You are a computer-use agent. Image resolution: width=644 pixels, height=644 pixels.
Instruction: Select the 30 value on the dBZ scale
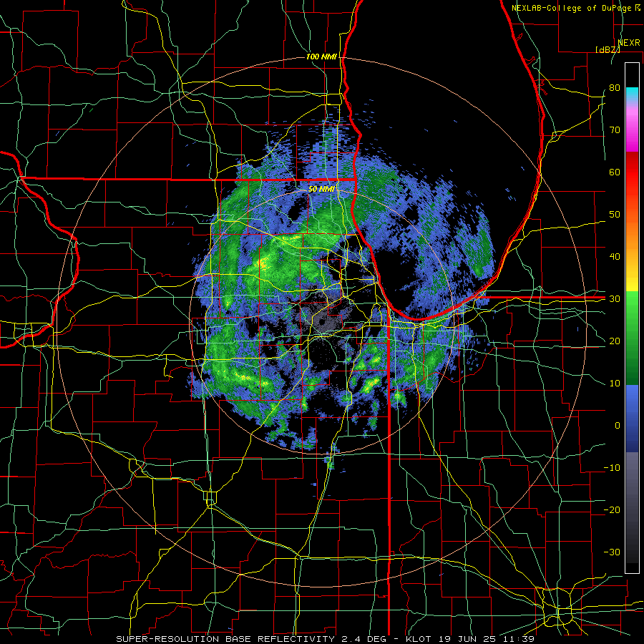(615, 299)
